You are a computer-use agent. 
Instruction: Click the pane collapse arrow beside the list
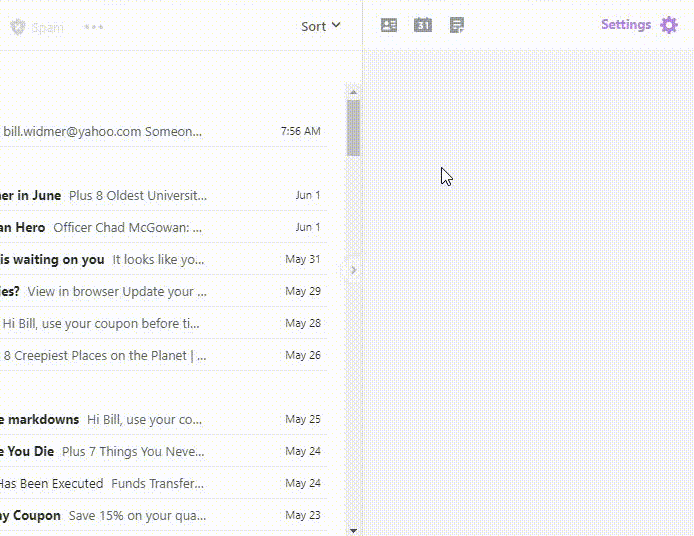point(352,269)
